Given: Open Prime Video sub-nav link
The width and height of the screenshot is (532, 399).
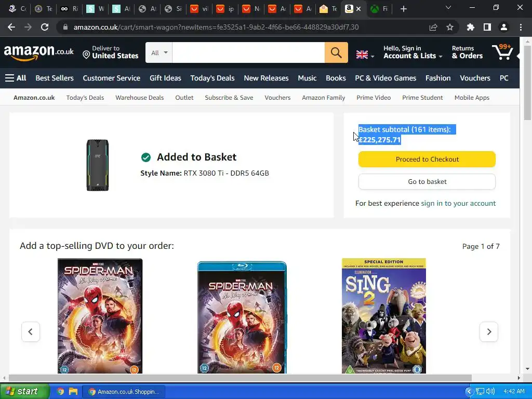Looking at the screenshot, I should coord(374,98).
